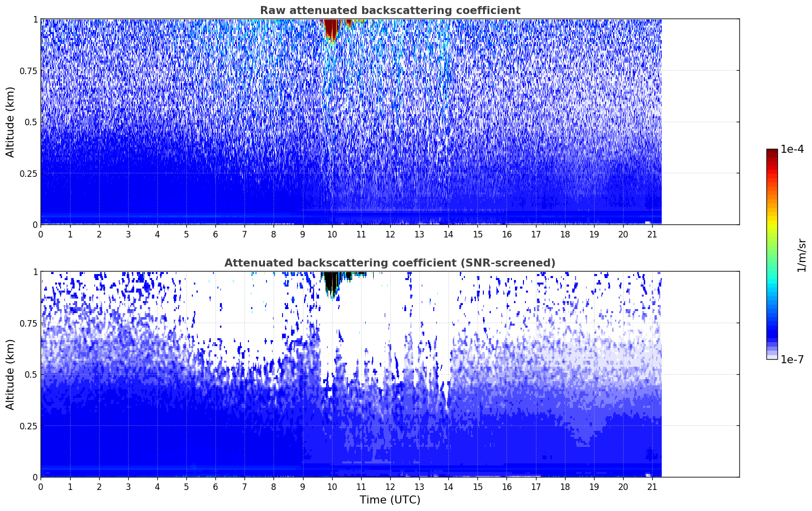Click the "1e-4" colorbar maximum label
812x511 pixels.
coord(792,150)
